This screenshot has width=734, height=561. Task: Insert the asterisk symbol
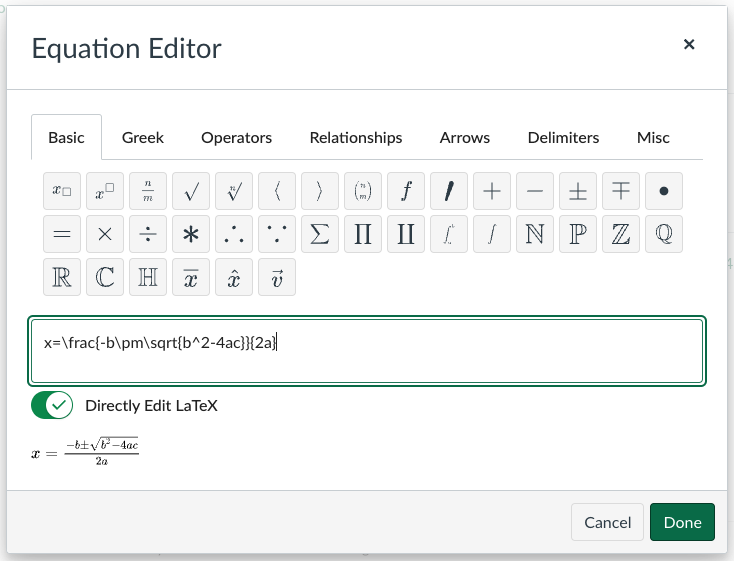pos(191,234)
